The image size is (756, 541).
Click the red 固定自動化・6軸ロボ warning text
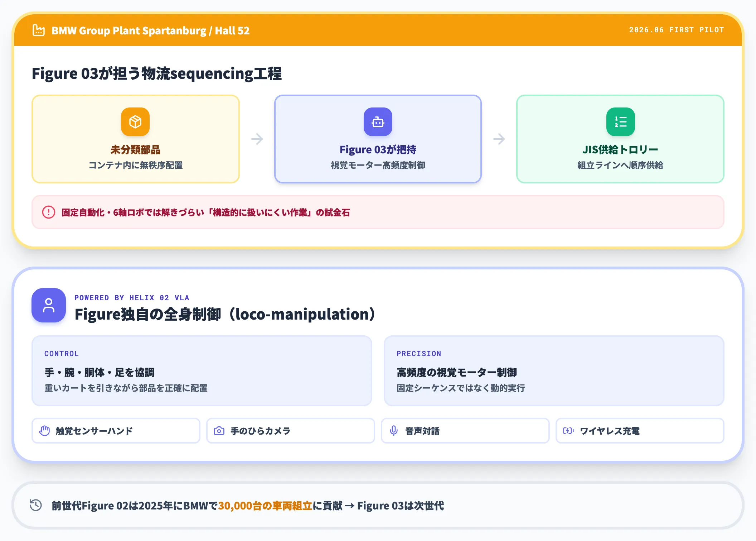pos(206,212)
